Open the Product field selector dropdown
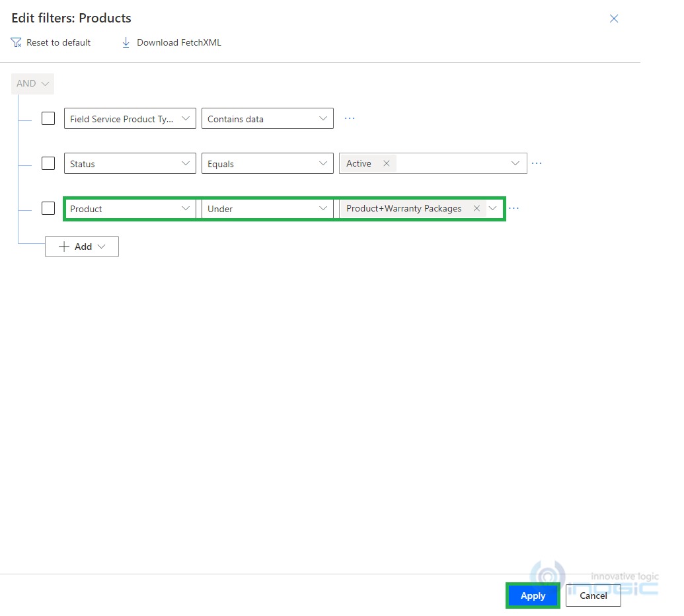The height and width of the screenshot is (616, 684). click(x=186, y=208)
